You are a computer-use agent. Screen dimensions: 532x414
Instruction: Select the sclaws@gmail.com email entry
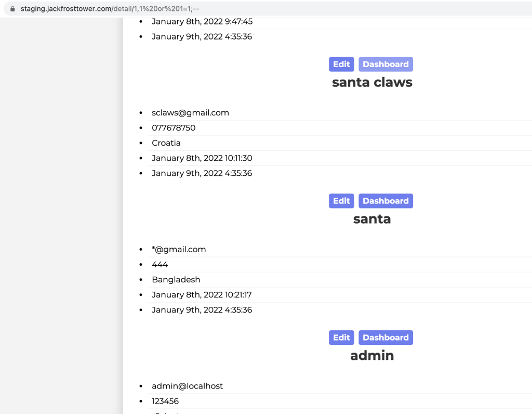(x=190, y=113)
